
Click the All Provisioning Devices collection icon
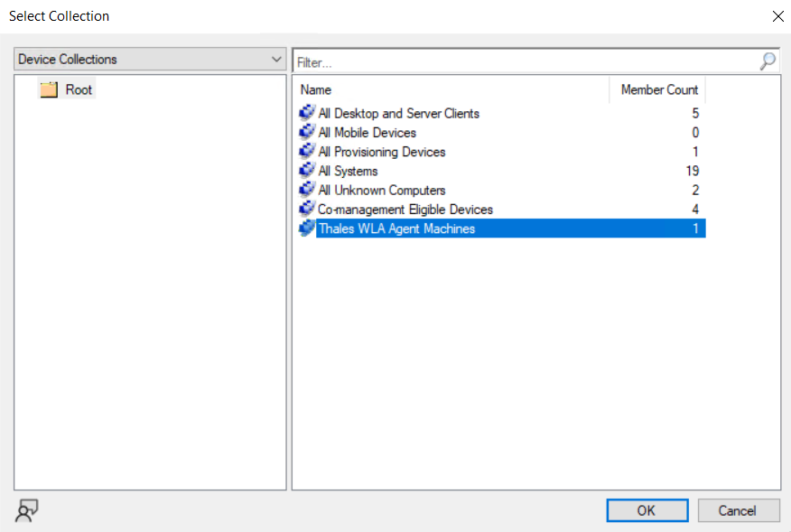pyautogui.click(x=307, y=151)
